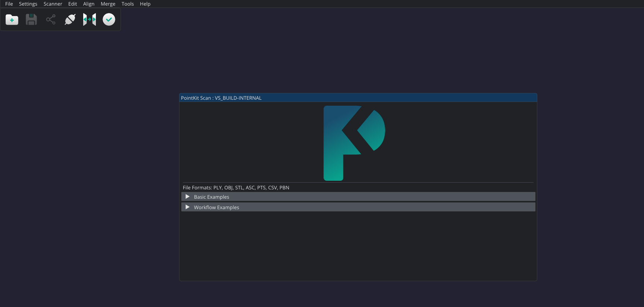644x307 pixels.
Task: Open the Help menu
Action: (x=145, y=4)
